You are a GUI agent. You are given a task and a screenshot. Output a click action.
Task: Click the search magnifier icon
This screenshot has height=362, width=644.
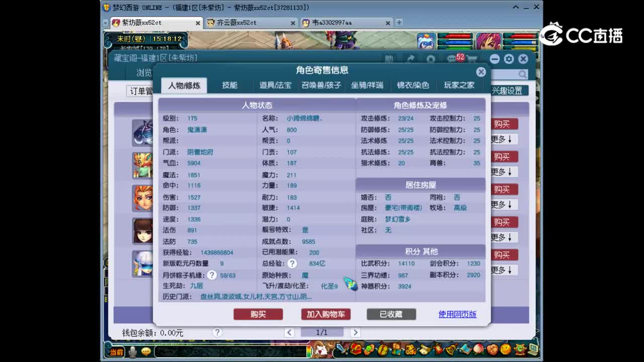(x=523, y=74)
